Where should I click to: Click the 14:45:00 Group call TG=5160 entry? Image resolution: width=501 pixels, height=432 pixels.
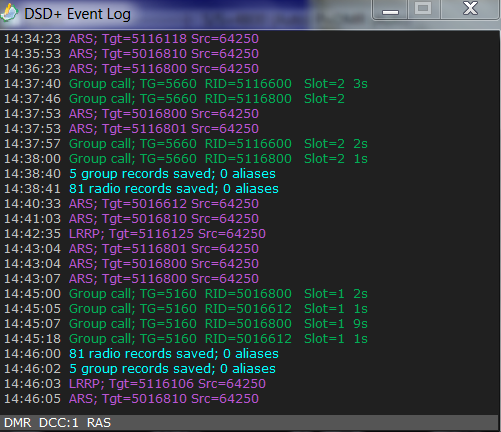186,294
